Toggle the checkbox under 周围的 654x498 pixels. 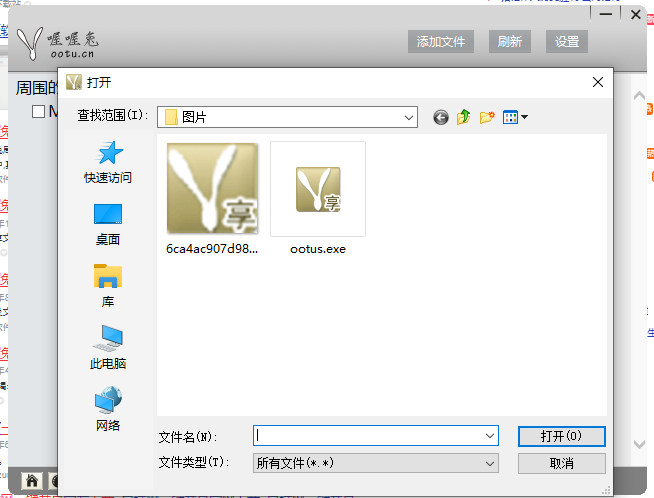point(39,111)
